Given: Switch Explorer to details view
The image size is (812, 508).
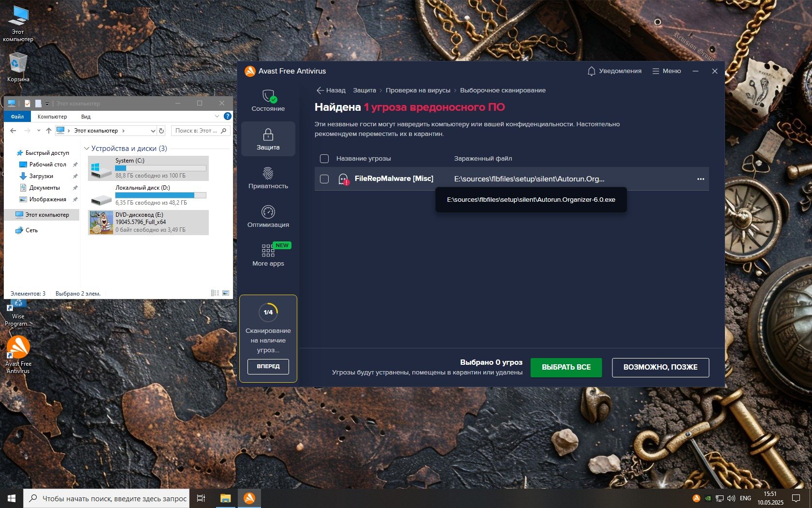Looking at the screenshot, I should coord(215,293).
